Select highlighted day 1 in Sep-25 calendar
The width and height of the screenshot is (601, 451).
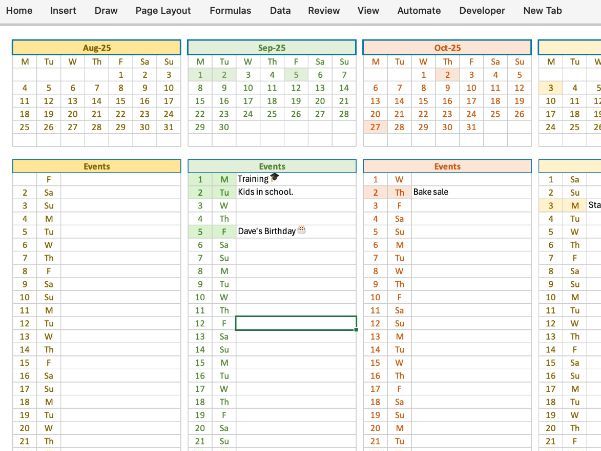pyautogui.click(x=200, y=75)
